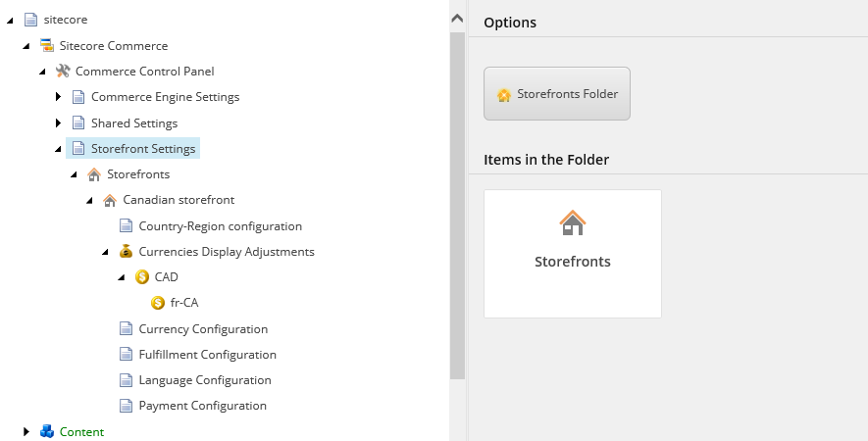This screenshot has height=441, width=868.
Task: Collapse the Canadian storefront node
Action: 89,200
